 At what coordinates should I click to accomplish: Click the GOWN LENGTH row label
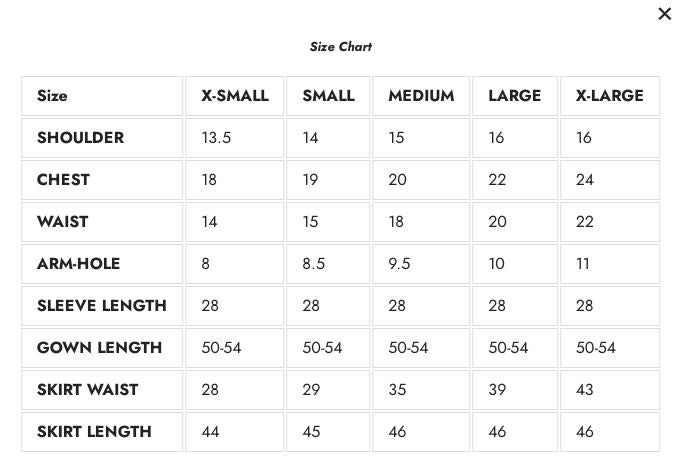(x=99, y=348)
